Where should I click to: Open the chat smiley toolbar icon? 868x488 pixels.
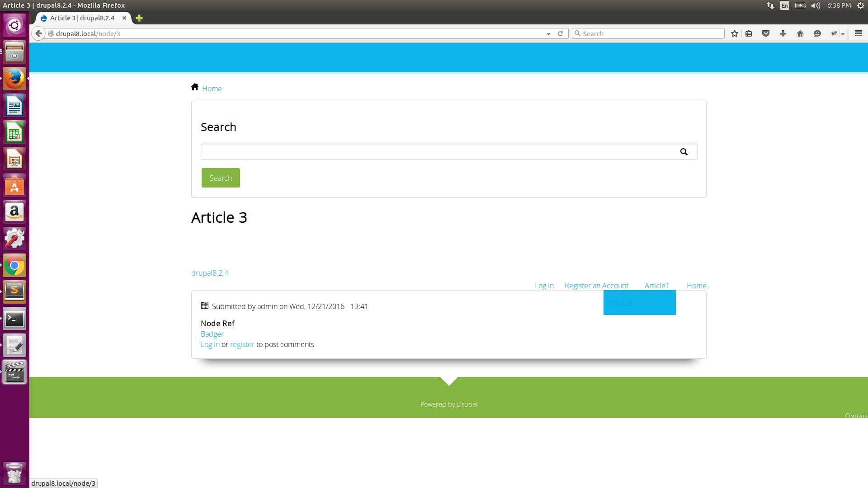(817, 33)
